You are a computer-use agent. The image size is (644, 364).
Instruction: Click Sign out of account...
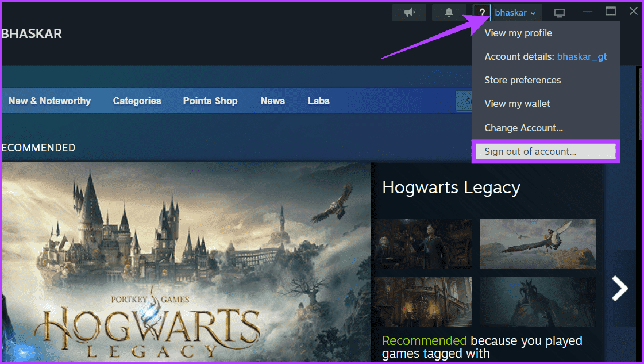coord(545,151)
